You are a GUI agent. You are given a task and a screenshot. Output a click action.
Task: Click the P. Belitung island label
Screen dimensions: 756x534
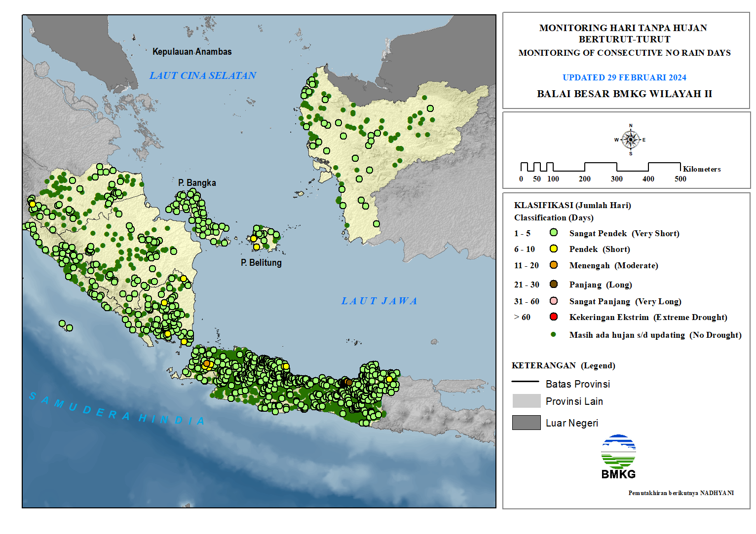261,263
